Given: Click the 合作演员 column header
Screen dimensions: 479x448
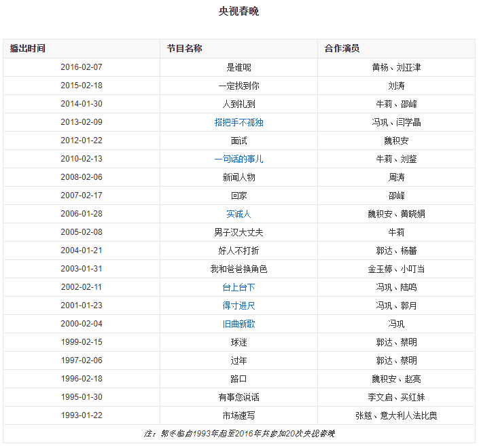Looking at the screenshot, I should [342, 49].
